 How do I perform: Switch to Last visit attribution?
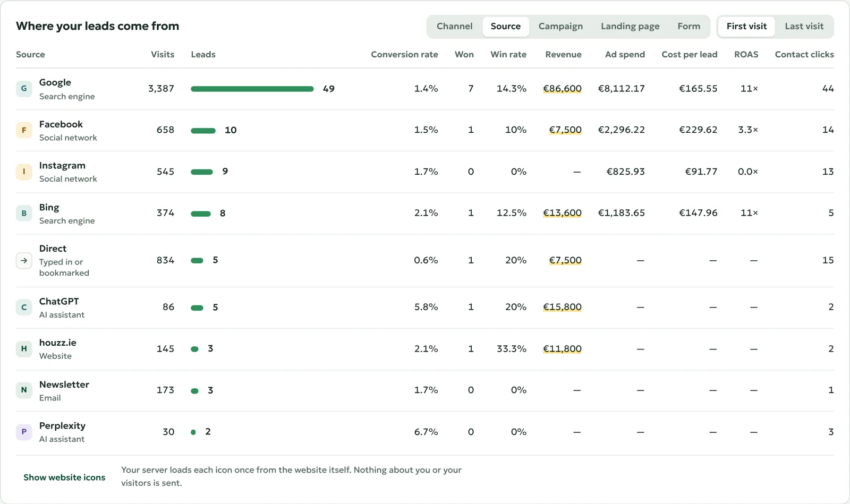804,27
